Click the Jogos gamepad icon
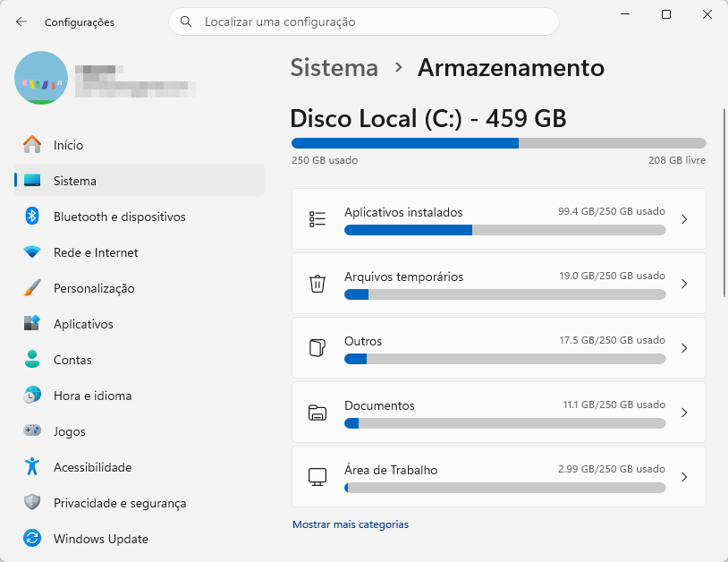Image resolution: width=728 pixels, height=562 pixels. (x=32, y=430)
